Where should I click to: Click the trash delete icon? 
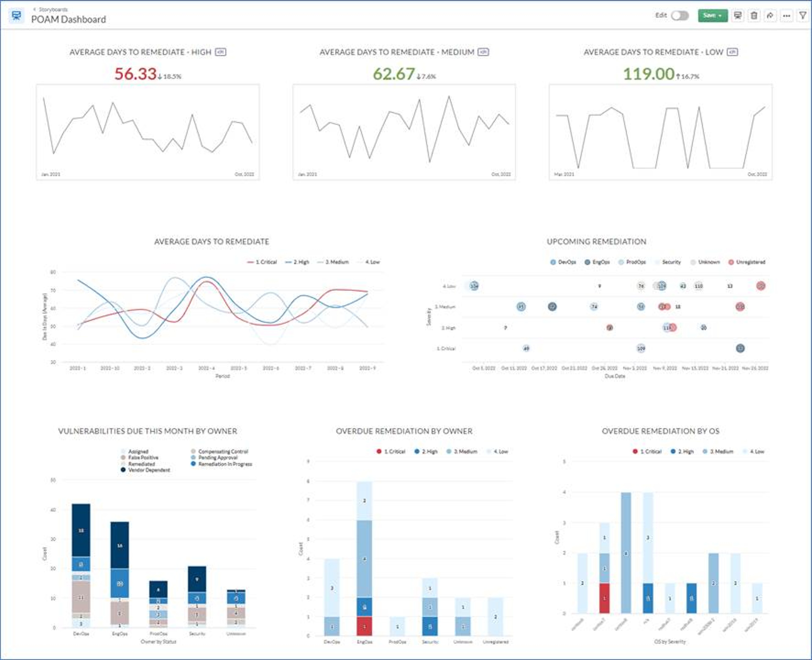pyautogui.click(x=754, y=16)
